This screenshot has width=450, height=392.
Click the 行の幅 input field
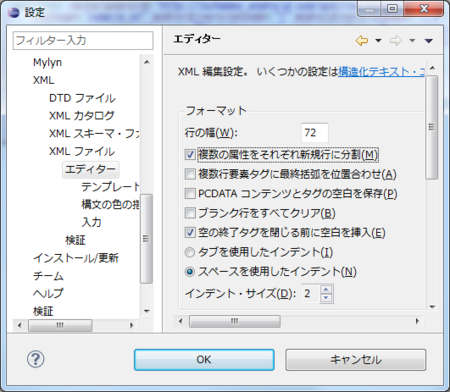[x=315, y=133]
